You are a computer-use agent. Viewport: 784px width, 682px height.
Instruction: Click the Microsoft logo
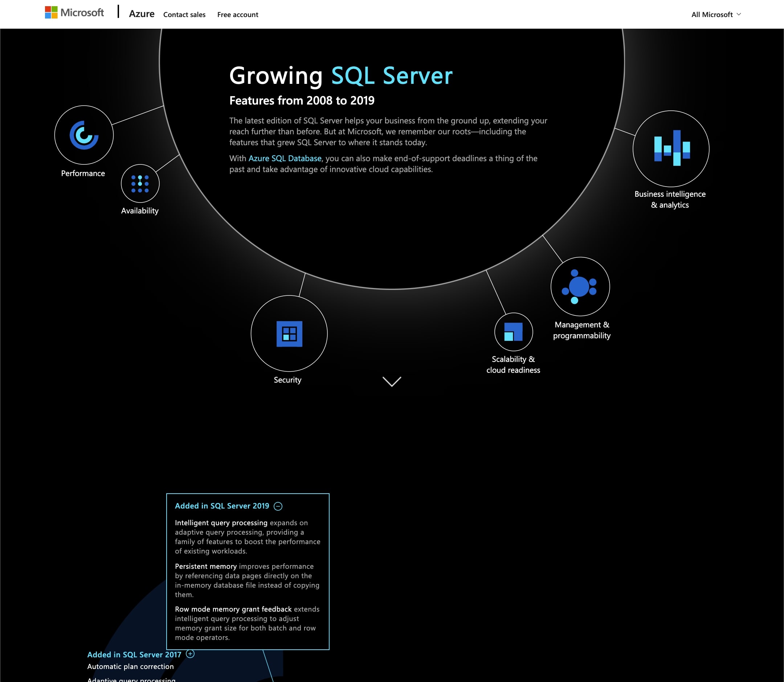74,13
